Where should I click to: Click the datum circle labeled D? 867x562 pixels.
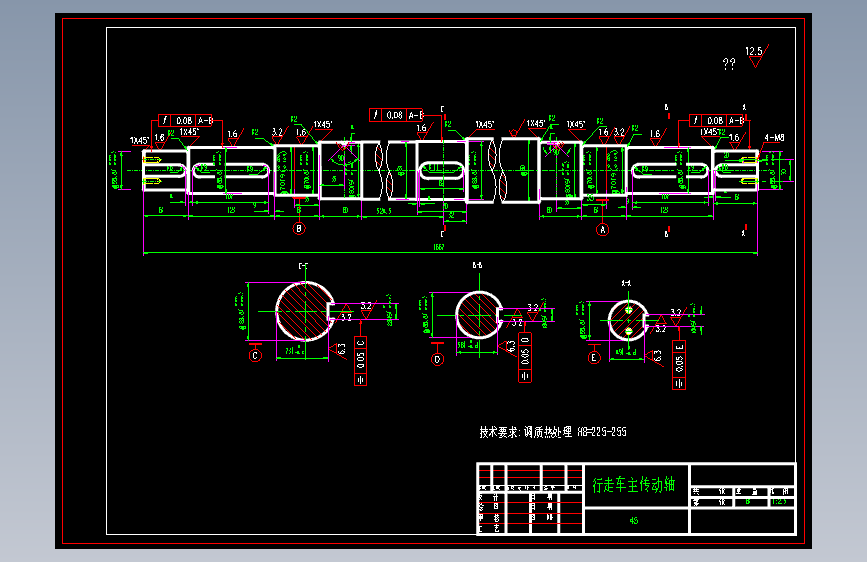[437, 359]
